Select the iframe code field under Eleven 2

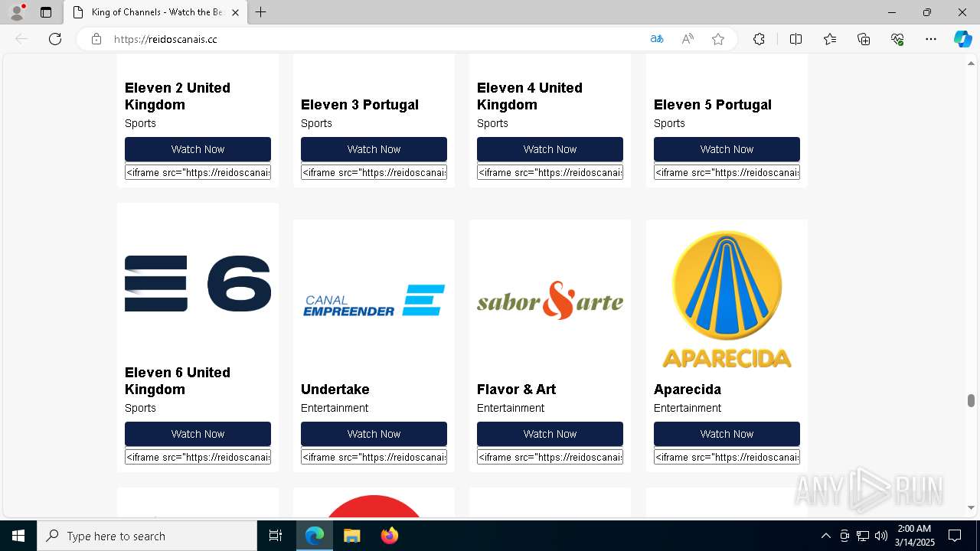(198, 172)
